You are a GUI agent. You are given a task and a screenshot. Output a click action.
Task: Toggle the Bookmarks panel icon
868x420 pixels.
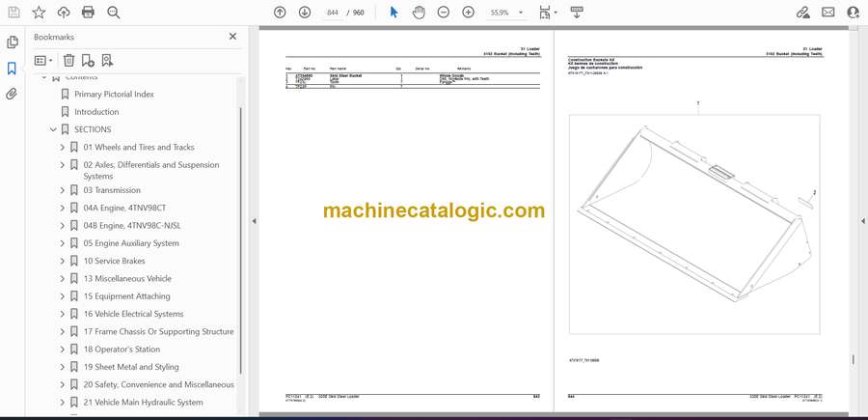12,69
